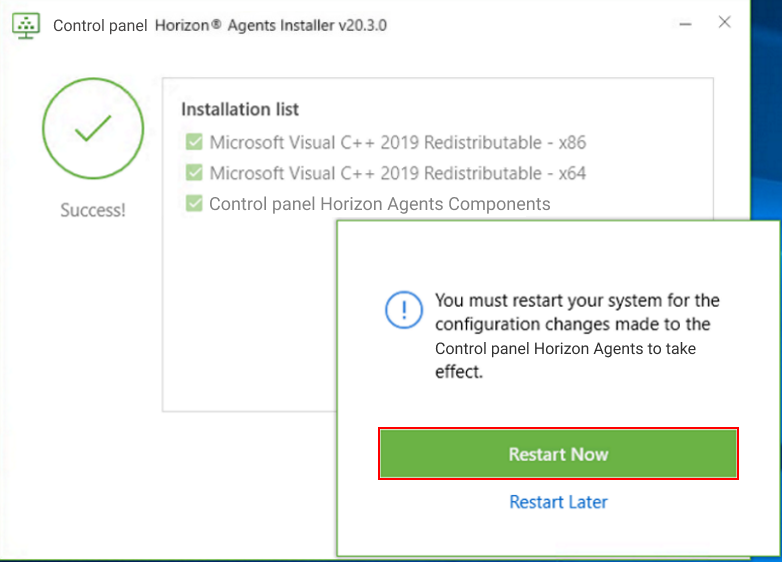Image resolution: width=782 pixels, height=562 pixels.
Task: Click the "Success!" status label
Action: pyautogui.click(x=93, y=211)
